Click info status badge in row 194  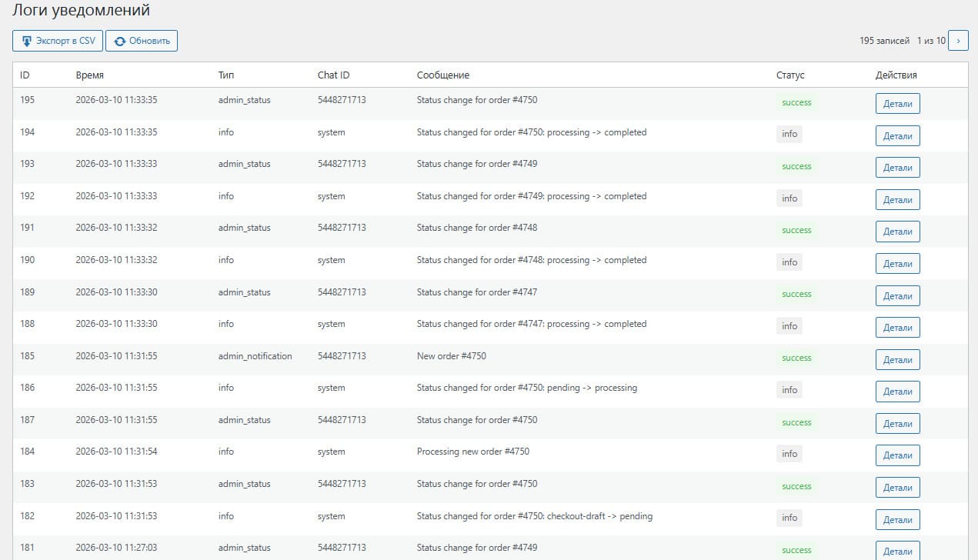[x=789, y=134]
